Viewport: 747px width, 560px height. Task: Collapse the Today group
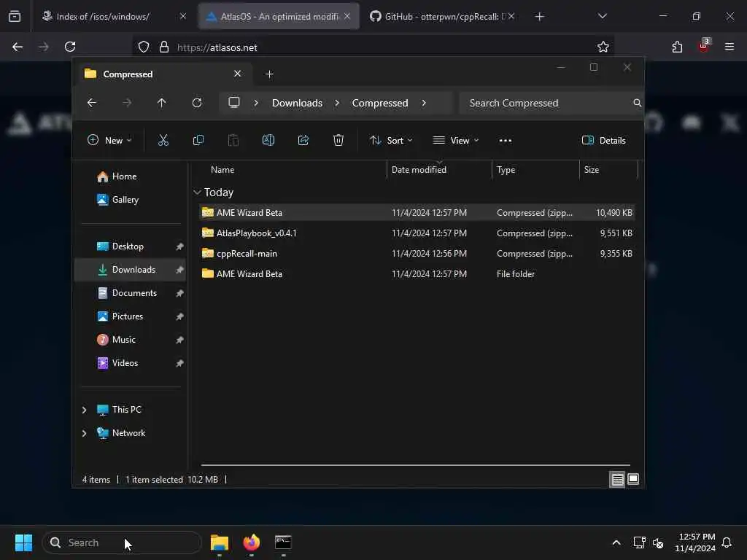tap(197, 192)
